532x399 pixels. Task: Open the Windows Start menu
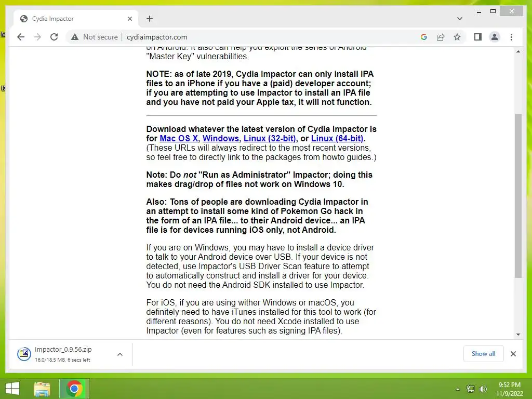[x=12, y=389]
